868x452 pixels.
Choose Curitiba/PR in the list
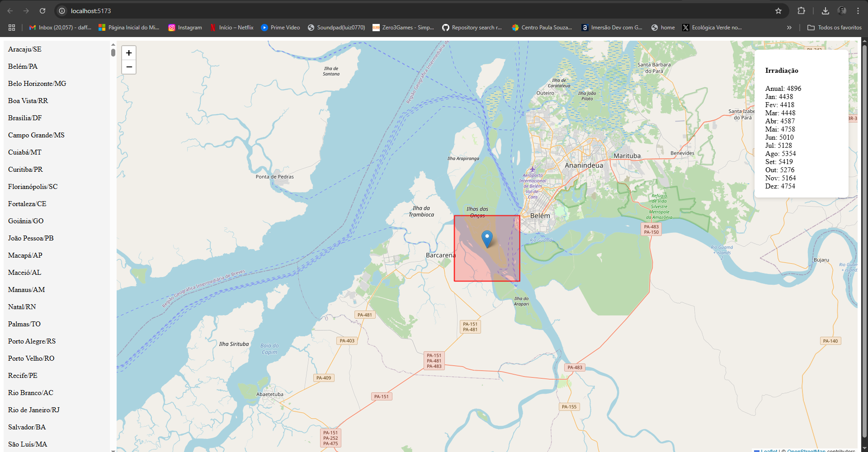[57, 169]
